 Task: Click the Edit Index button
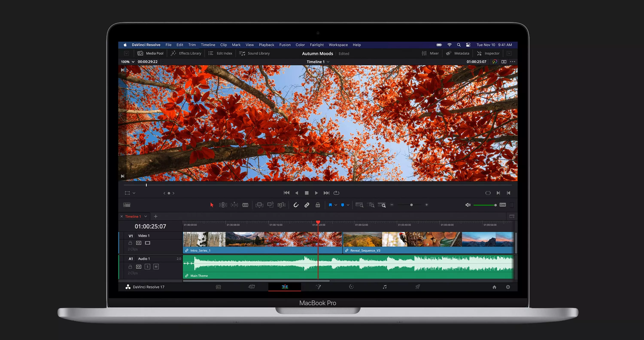click(220, 53)
